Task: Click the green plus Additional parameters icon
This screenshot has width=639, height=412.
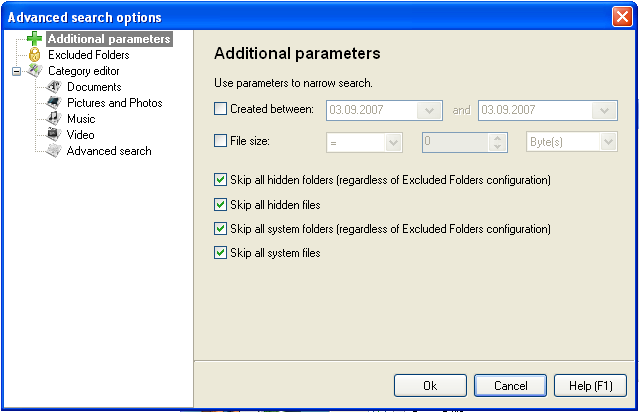Action: [x=35, y=39]
